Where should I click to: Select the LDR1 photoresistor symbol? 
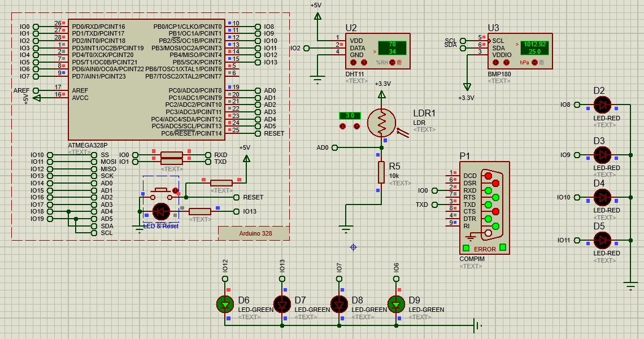382,123
